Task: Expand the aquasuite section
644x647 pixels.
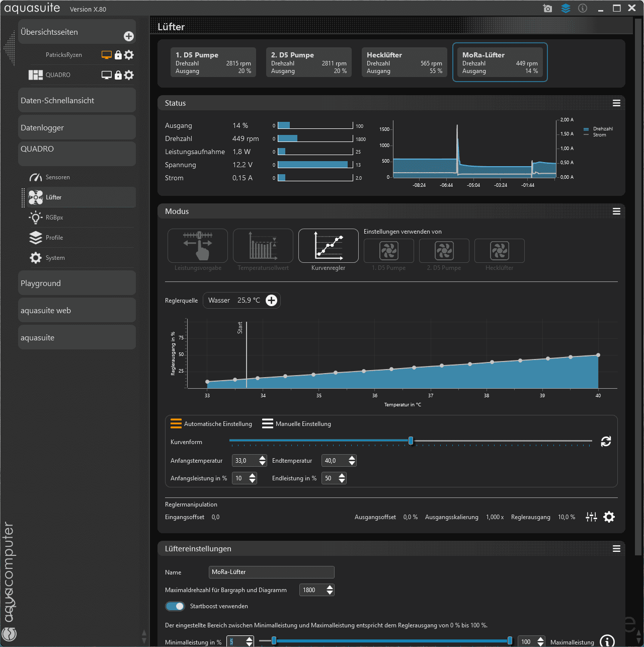Action: (77, 337)
